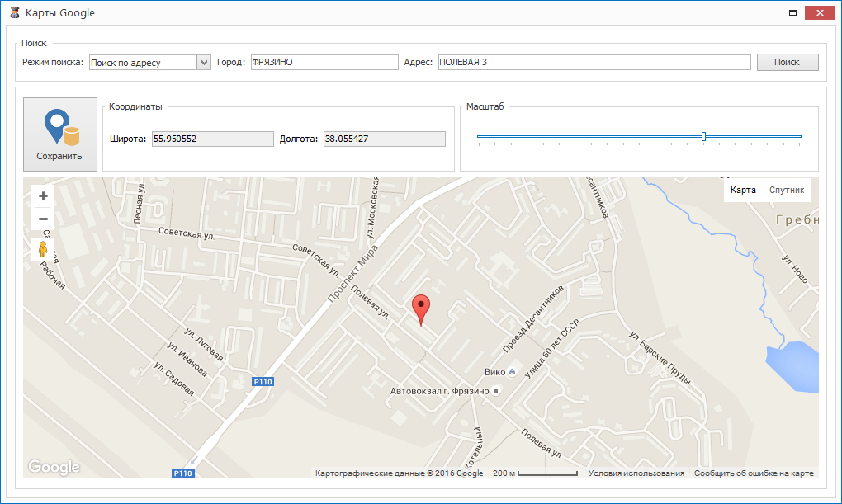Click the Проспект Мира street label

352,274
